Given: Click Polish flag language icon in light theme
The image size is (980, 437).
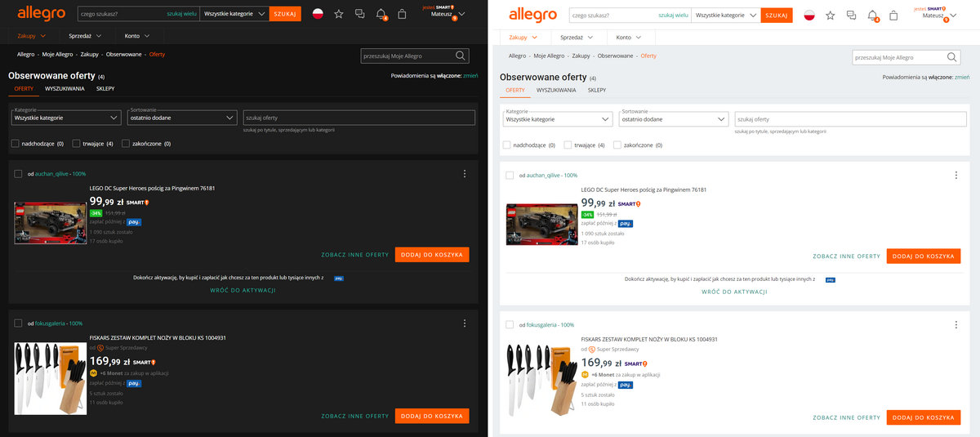Looking at the screenshot, I should pos(809,15).
